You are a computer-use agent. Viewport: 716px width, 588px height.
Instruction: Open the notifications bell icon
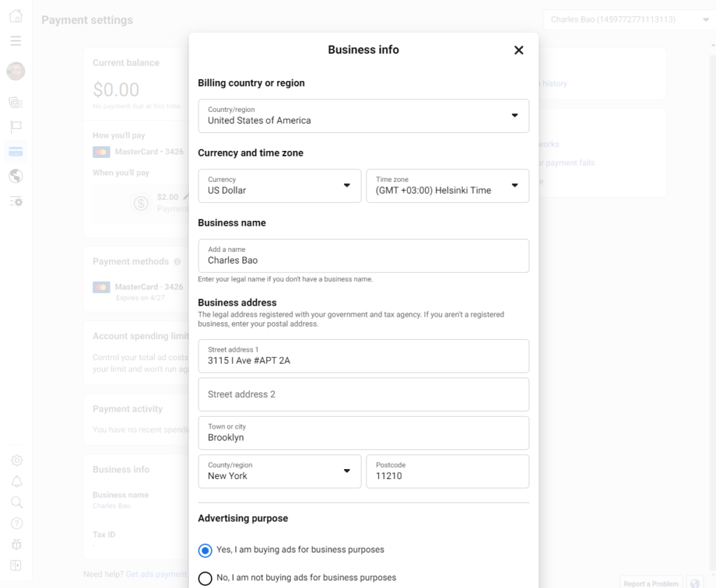17,481
